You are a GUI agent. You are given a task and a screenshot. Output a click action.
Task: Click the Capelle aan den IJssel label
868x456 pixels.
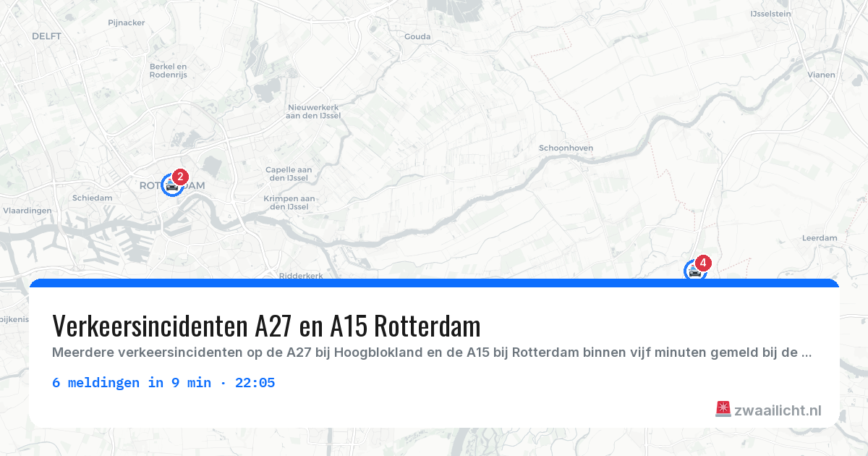click(x=287, y=173)
